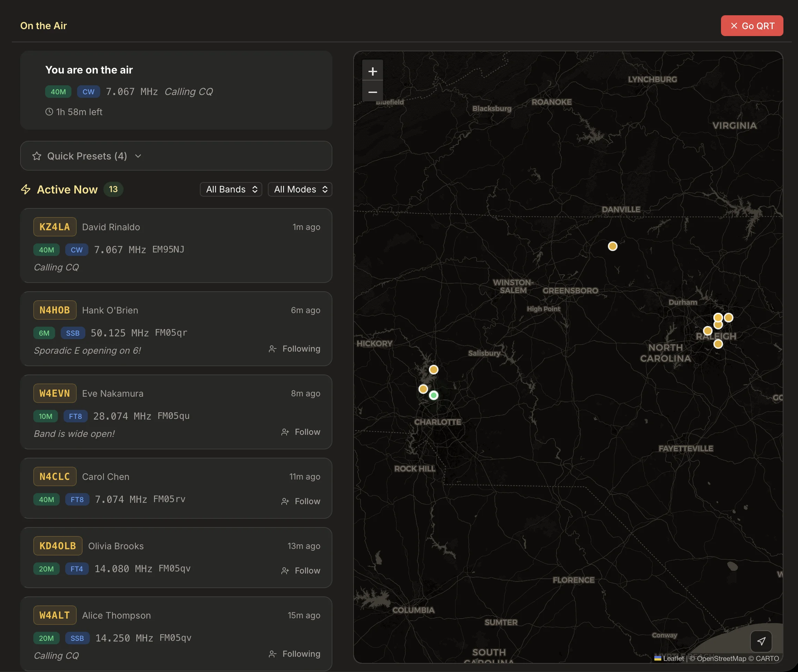Click the FT4 mode tag on KD4OLB
This screenshot has height=672, width=798.
coord(77,568)
